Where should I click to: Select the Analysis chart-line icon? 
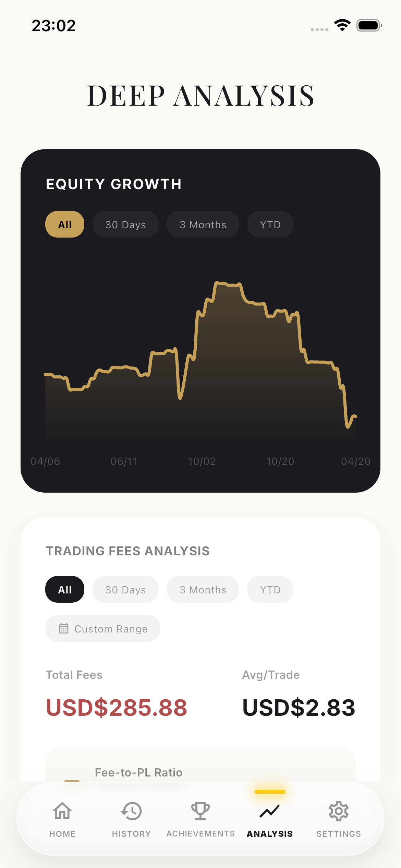(270, 811)
